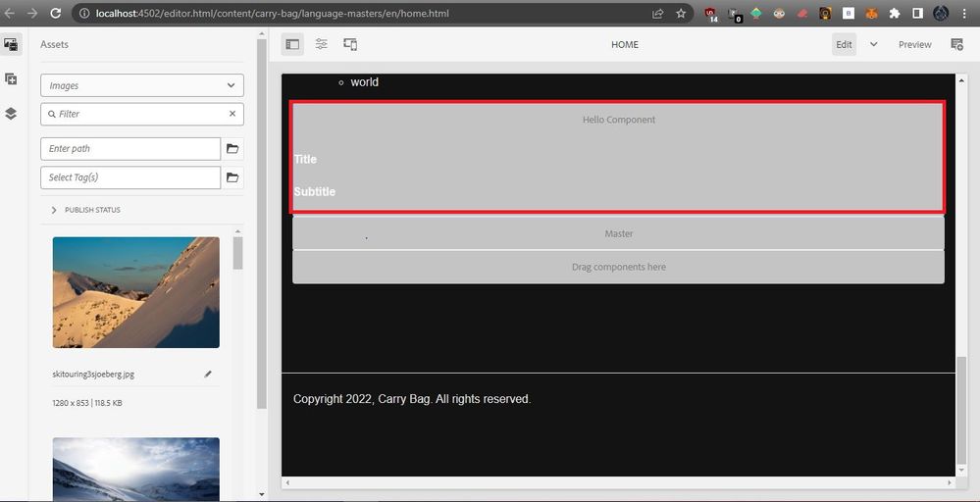Open Chrome's three-dot menu

pos(964,13)
